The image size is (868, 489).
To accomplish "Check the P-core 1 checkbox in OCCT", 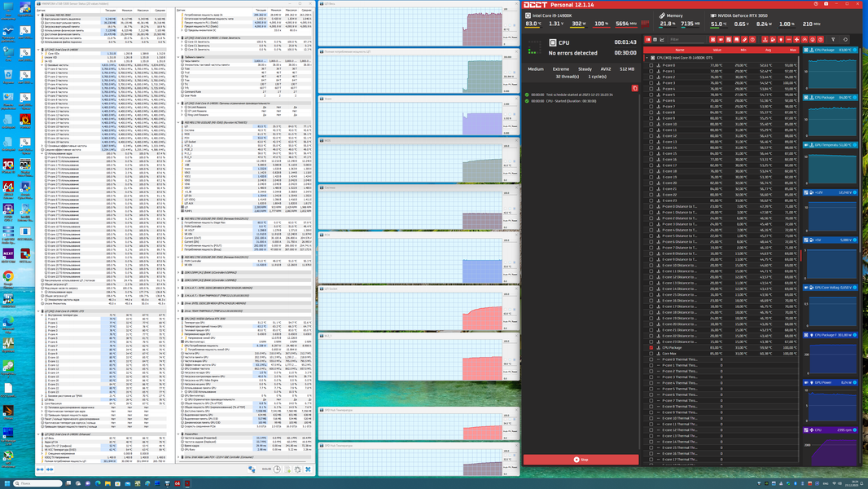I will coord(651,72).
